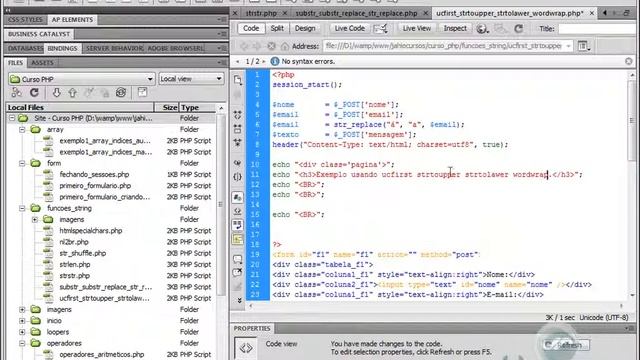Click the Type column header
Screen dimensions: 640x360
click(x=197, y=107)
